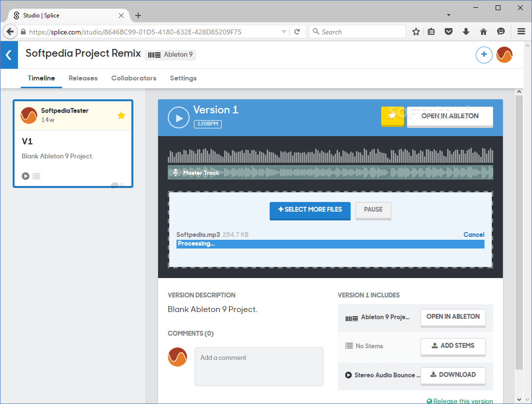Click the OPEN IN ABLETON button

pyautogui.click(x=450, y=116)
